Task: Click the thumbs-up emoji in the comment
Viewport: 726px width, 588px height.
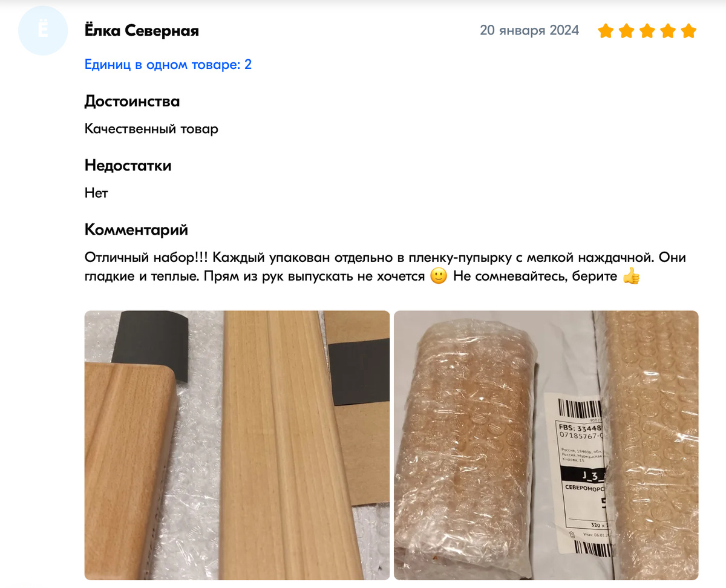Action: pos(631,277)
